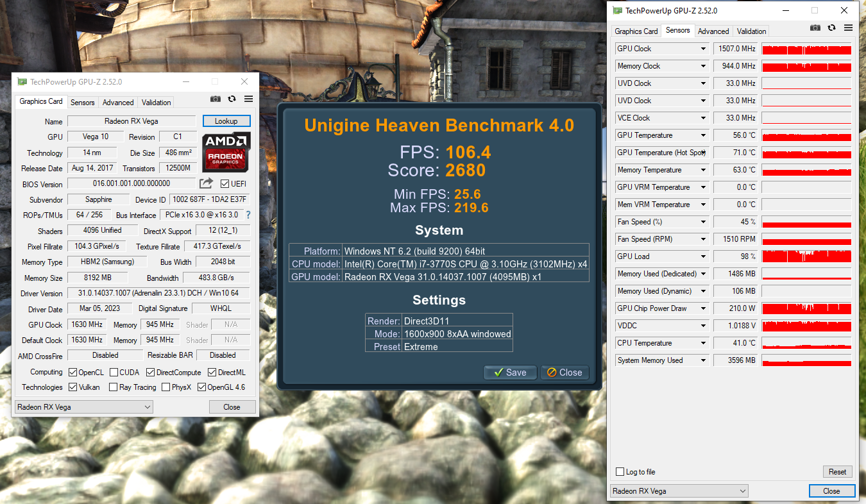Click the Name field showing Radeon RX Vega
Image resolution: width=866 pixels, height=504 pixels.
point(132,121)
